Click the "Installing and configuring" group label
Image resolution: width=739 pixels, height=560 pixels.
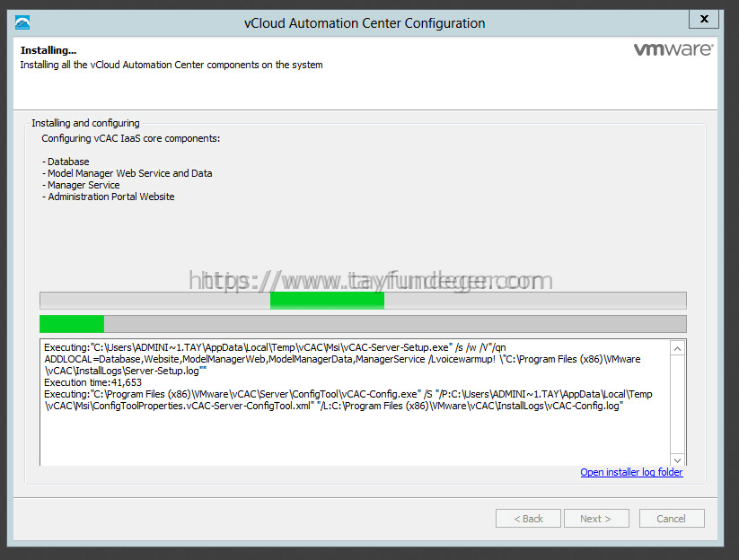click(x=85, y=123)
